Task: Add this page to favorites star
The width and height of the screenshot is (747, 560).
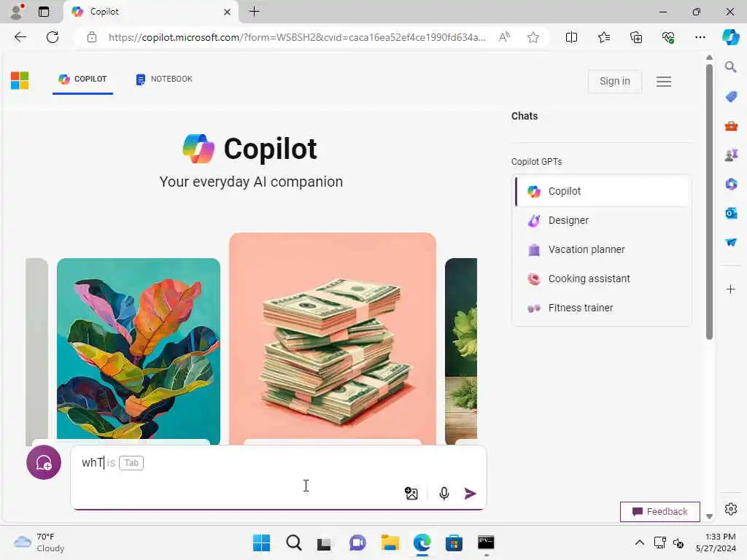Action: click(x=533, y=37)
